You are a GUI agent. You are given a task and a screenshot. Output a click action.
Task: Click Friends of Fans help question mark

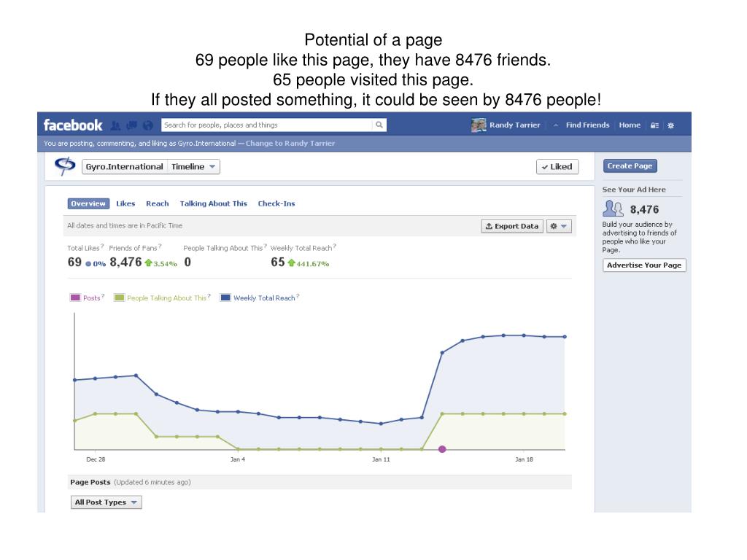click(160, 246)
